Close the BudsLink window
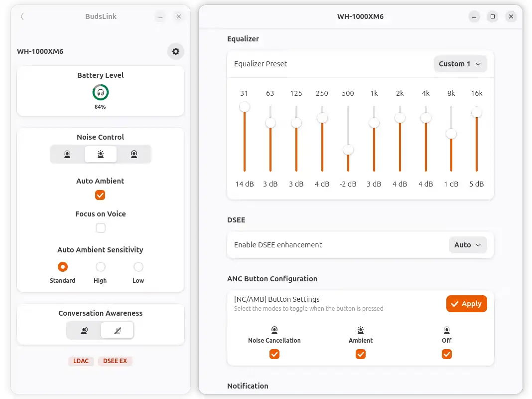532x399 pixels. (179, 16)
